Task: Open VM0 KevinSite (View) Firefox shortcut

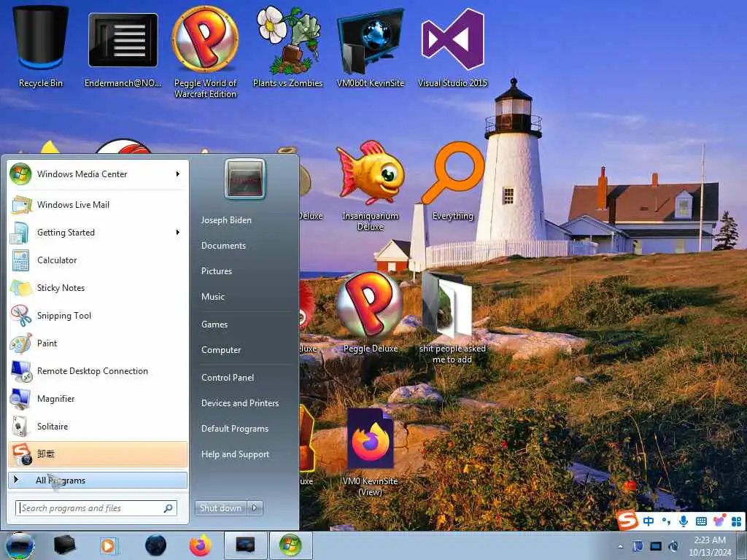Action: tap(370, 451)
